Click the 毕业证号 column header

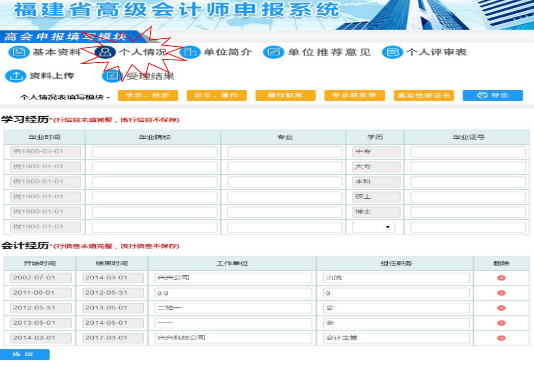click(x=468, y=137)
